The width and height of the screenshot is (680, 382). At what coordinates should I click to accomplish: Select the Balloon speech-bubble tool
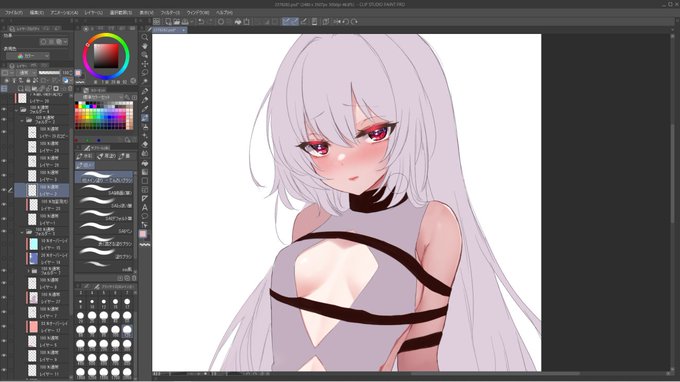[x=145, y=216]
